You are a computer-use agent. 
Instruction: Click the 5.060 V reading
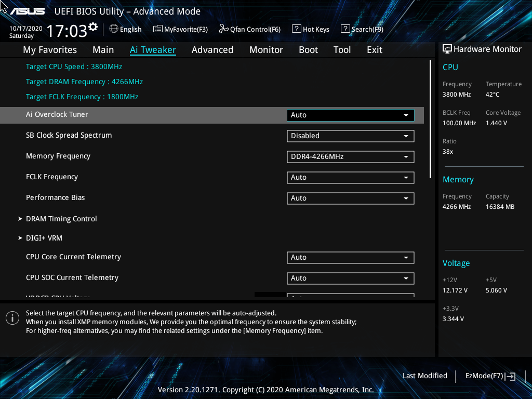[496, 290]
